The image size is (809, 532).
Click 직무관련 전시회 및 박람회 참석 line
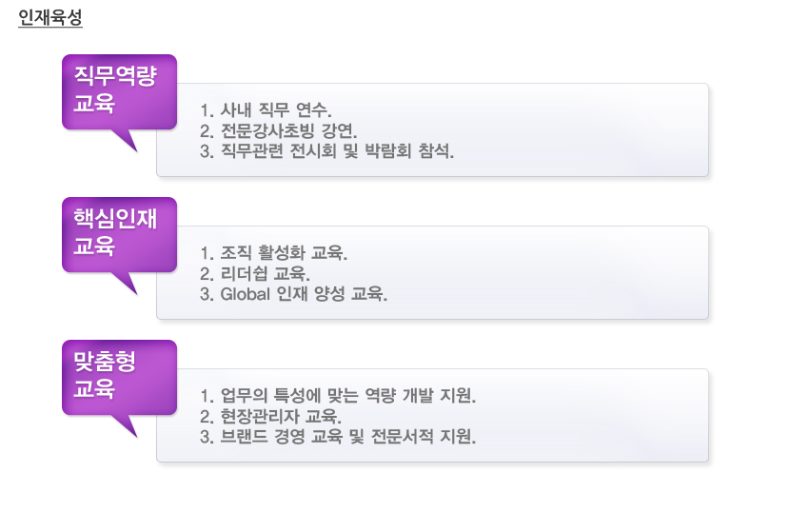coord(326,151)
